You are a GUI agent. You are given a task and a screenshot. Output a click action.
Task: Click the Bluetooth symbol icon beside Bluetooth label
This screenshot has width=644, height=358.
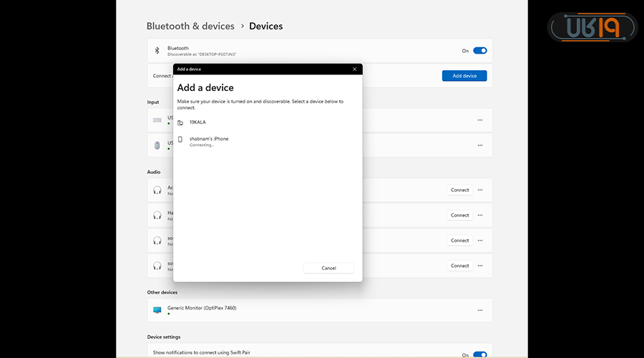(x=157, y=51)
